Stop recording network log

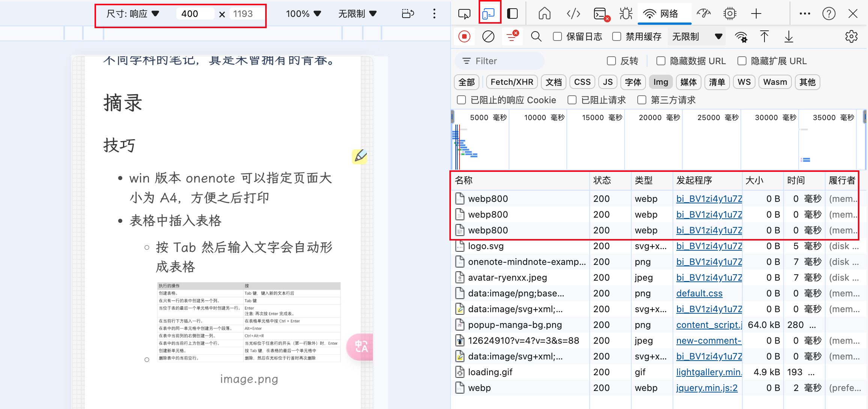pyautogui.click(x=464, y=36)
